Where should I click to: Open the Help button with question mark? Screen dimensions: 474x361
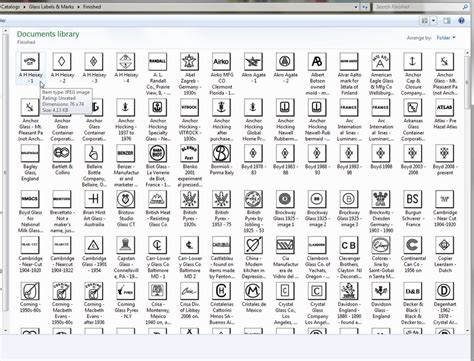(x=461, y=21)
